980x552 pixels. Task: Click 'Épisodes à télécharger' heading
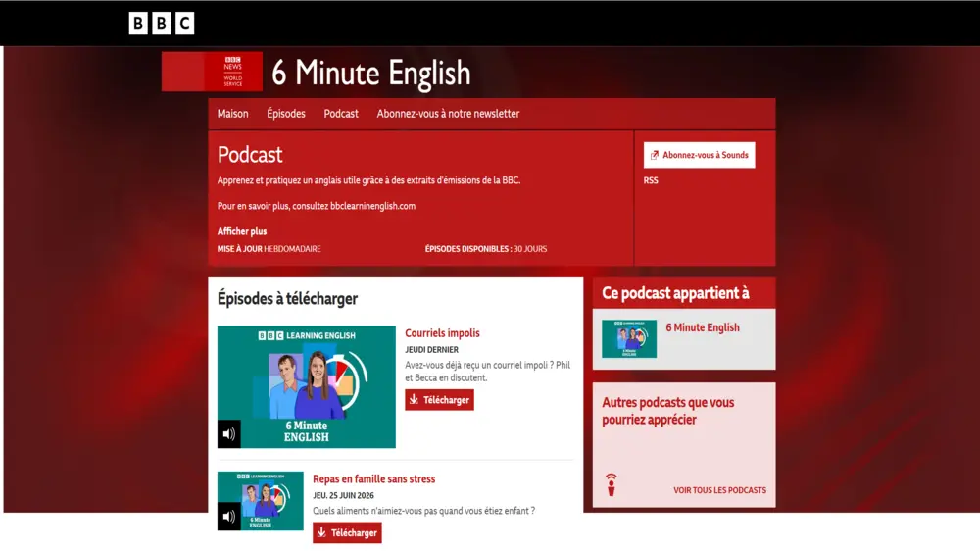[x=287, y=299]
